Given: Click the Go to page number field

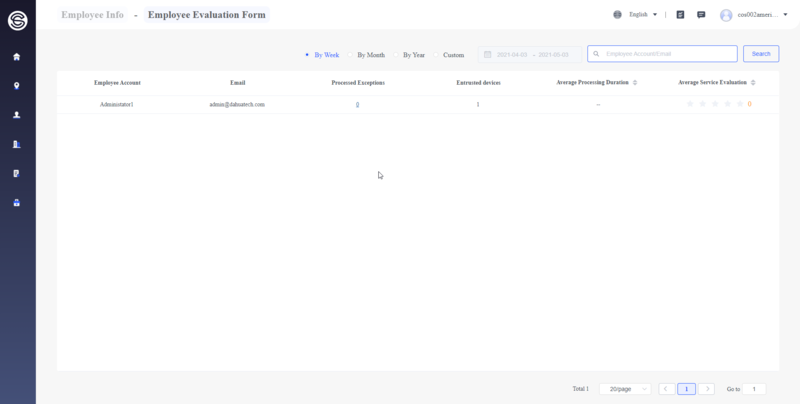Looking at the screenshot, I should coord(754,389).
